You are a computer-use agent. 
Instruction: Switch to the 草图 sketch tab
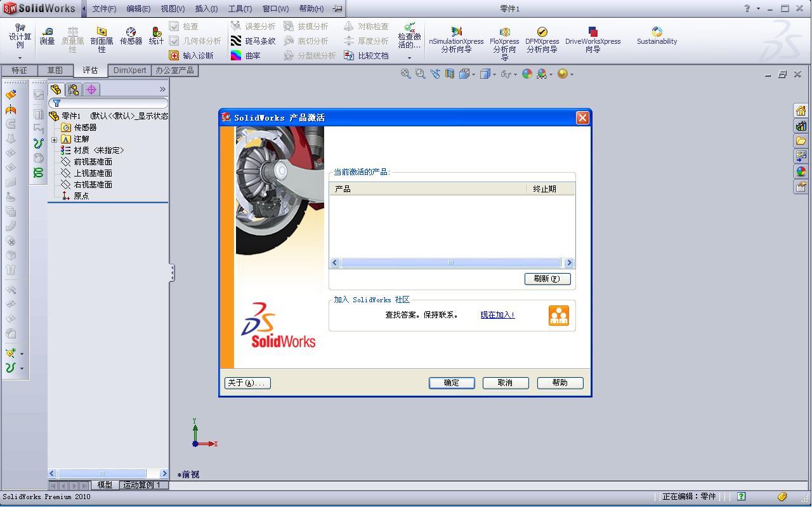pos(55,70)
